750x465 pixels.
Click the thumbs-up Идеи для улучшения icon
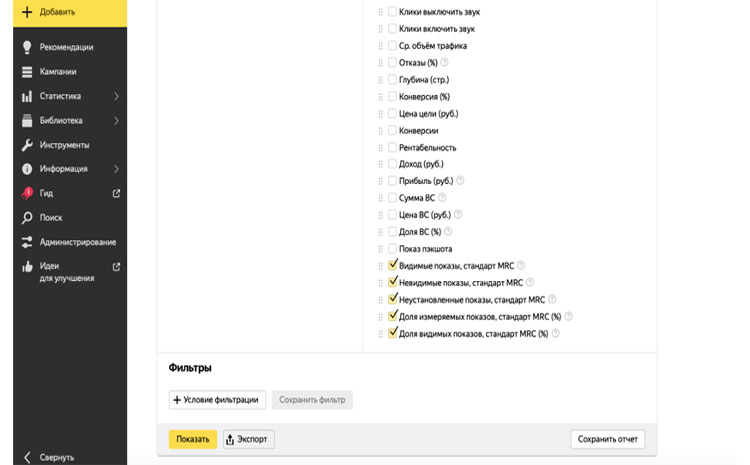[27, 267]
